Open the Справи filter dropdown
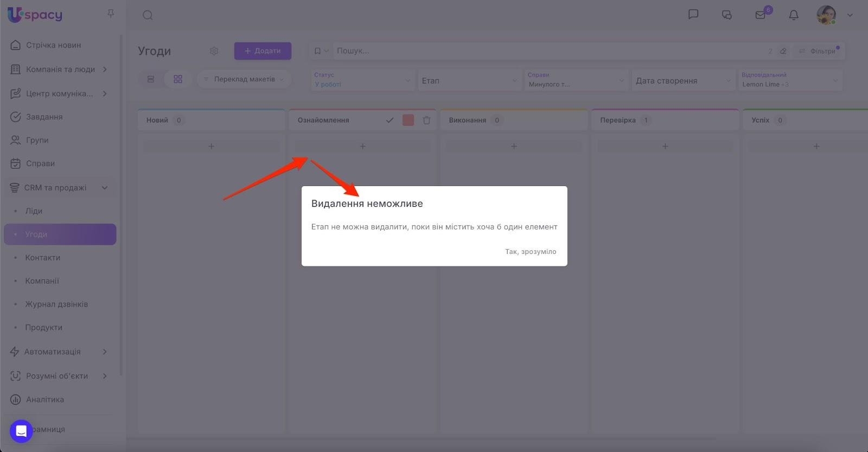This screenshot has width=868, height=452. 576,80
